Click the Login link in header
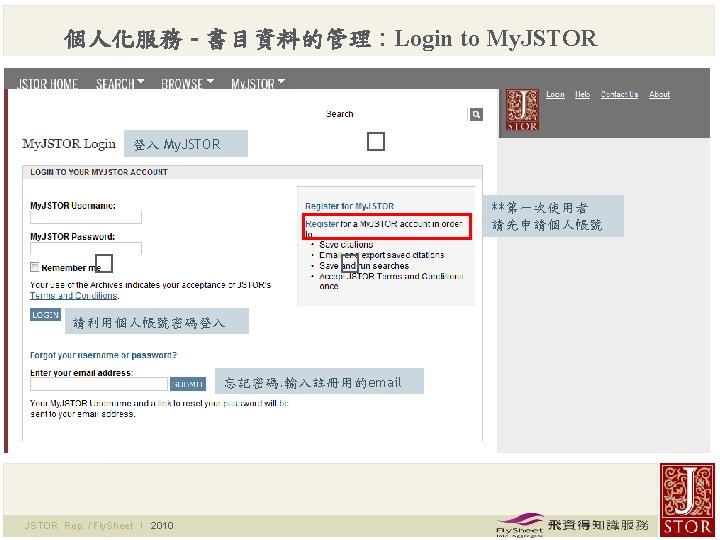Screen dimensions: 720x540 coord(555,94)
